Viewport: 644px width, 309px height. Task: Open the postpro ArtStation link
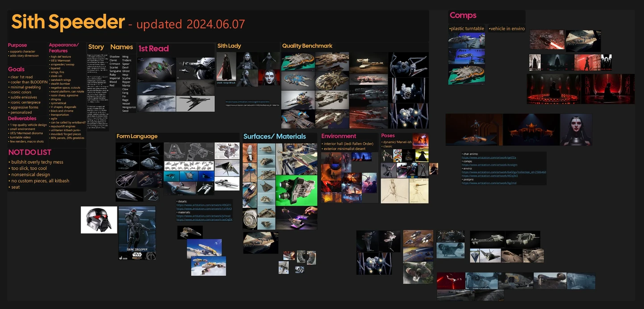click(489, 183)
